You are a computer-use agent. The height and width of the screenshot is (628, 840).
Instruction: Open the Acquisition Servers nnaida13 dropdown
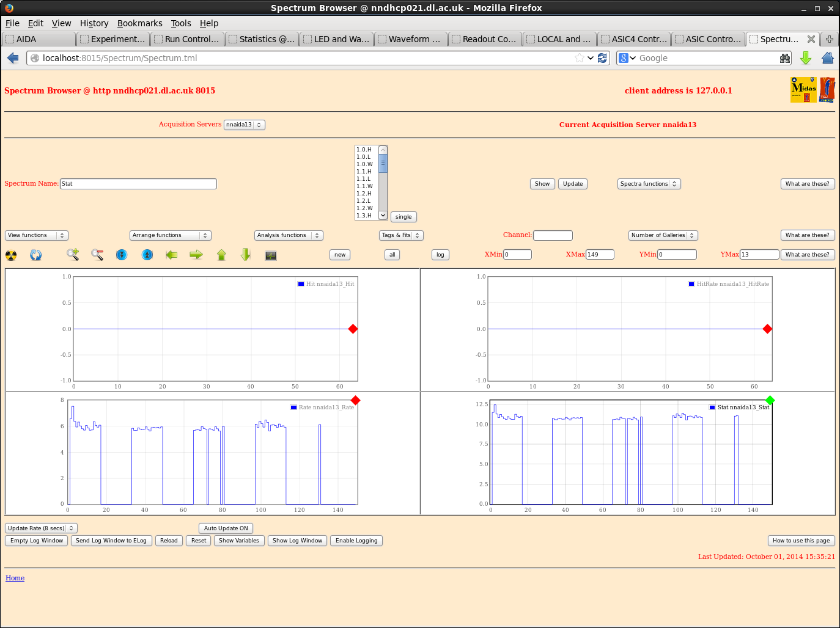245,125
